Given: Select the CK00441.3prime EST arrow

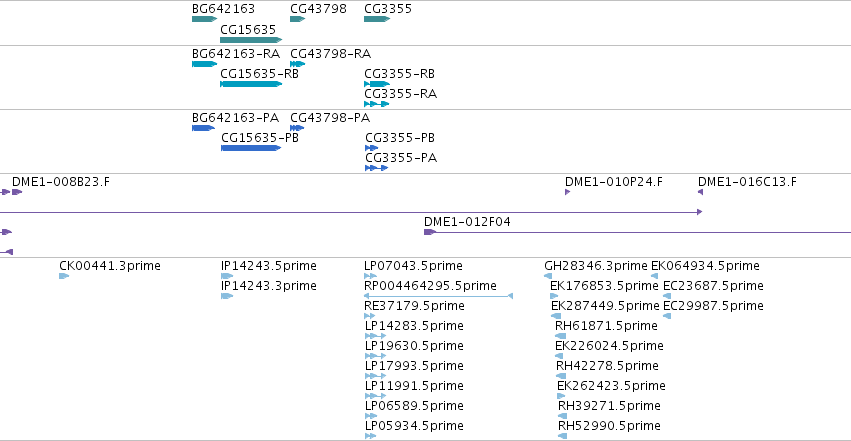Looking at the screenshot, I should (x=64, y=276).
